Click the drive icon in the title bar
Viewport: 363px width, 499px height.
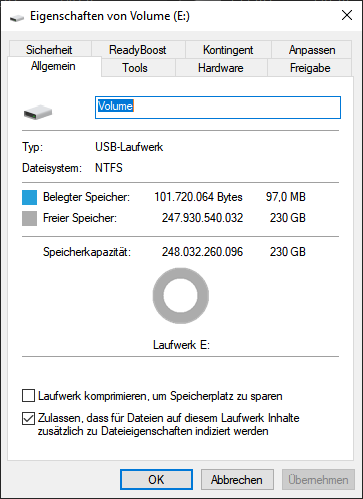tap(17, 17)
